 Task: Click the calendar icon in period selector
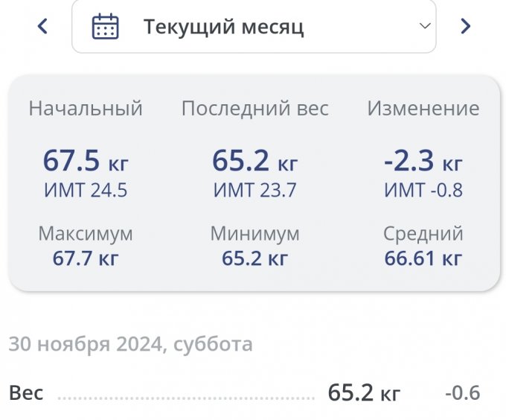tap(105, 27)
